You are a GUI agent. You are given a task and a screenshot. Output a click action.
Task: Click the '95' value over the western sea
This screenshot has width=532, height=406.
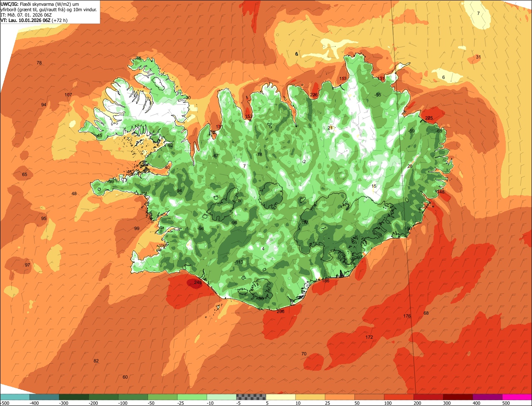(x=44, y=219)
